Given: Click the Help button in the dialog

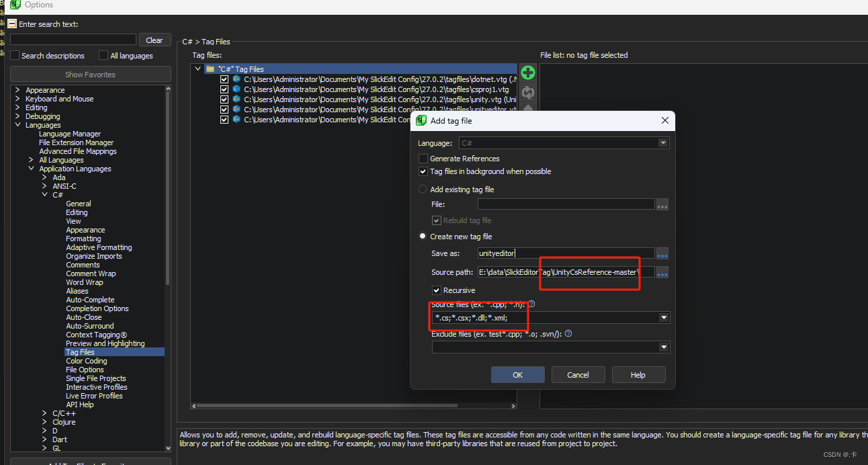Looking at the screenshot, I should point(638,375).
